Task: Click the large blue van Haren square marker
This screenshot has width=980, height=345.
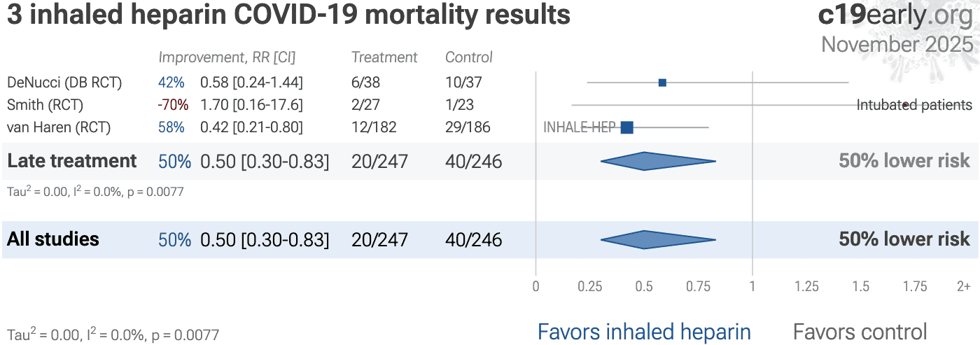Action: tap(626, 127)
